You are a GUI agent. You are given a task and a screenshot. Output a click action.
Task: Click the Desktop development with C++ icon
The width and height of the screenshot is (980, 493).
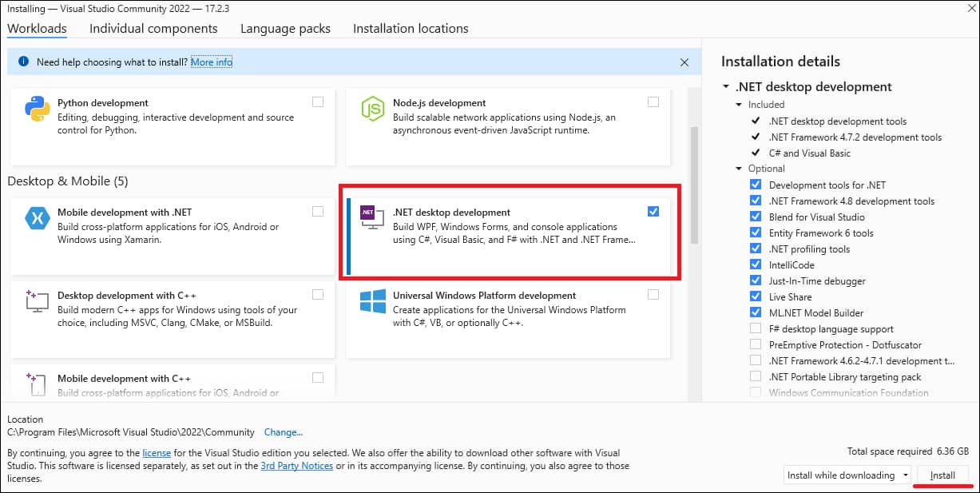(36, 300)
